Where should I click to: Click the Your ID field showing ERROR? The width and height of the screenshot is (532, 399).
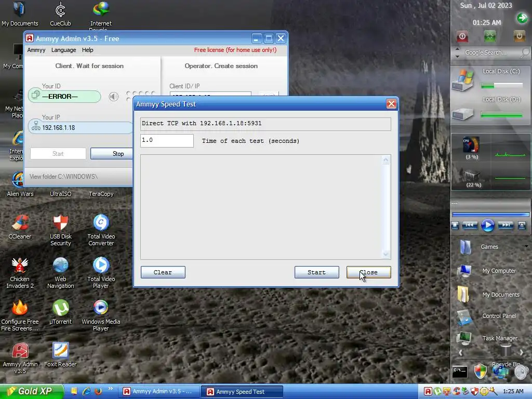64,96
